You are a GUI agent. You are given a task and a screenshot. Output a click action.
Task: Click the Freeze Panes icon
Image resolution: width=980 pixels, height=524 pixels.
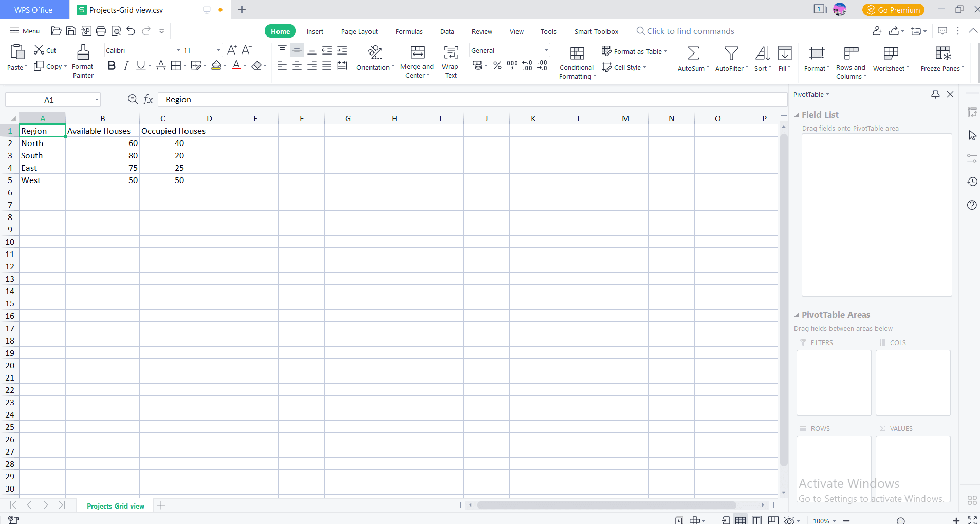pos(942,53)
